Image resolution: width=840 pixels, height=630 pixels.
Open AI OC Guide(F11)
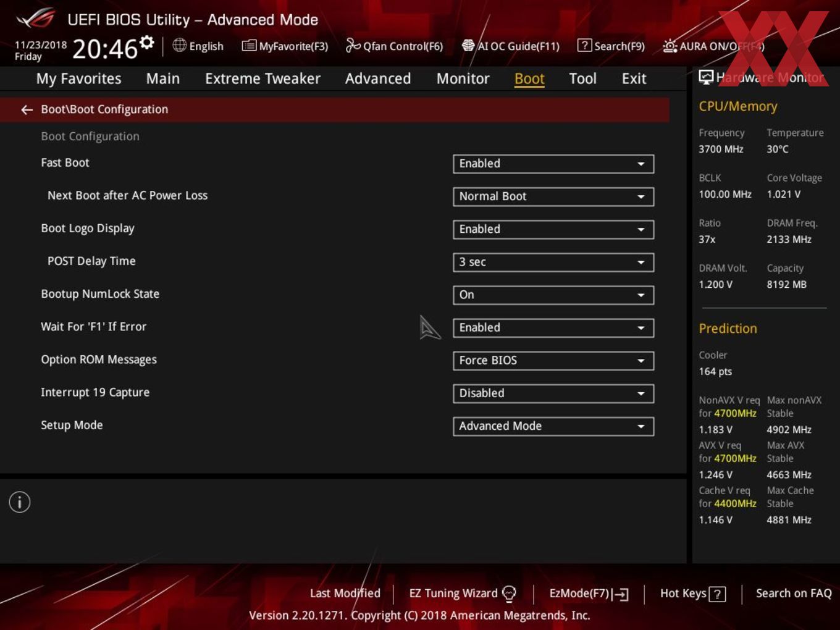pos(511,46)
